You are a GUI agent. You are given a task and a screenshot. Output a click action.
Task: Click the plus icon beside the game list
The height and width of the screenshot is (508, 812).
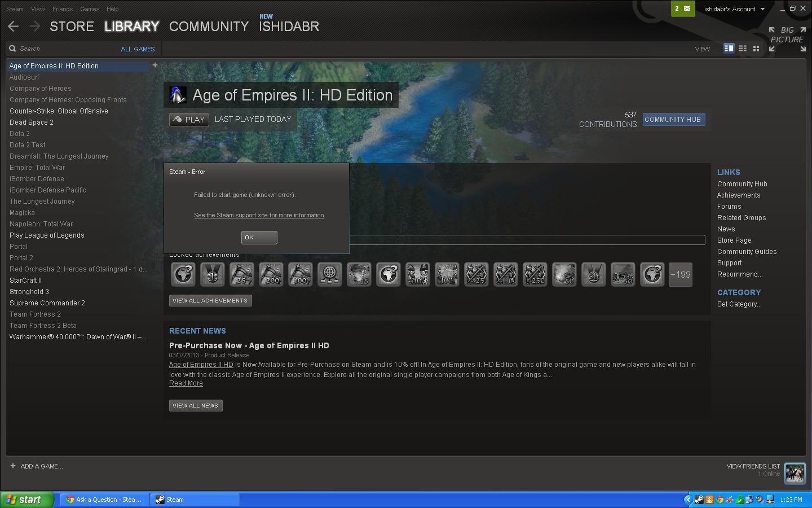click(x=155, y=65)
